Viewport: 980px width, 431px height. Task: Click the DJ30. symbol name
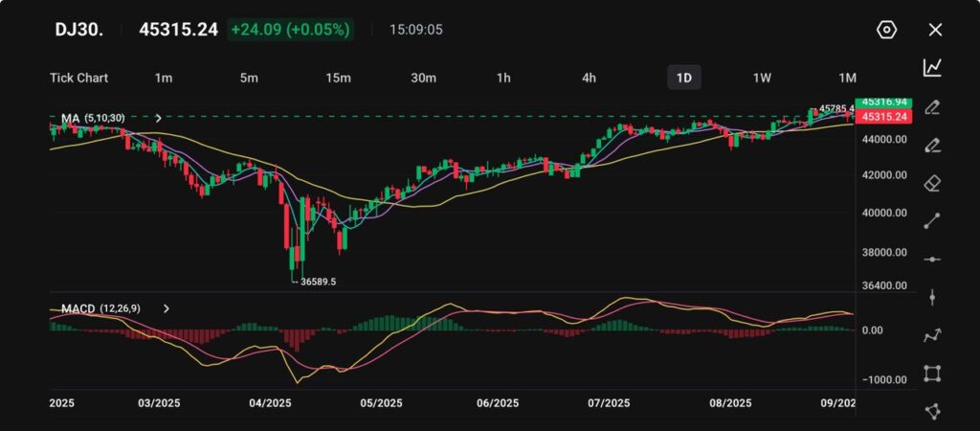click(78, 30)
